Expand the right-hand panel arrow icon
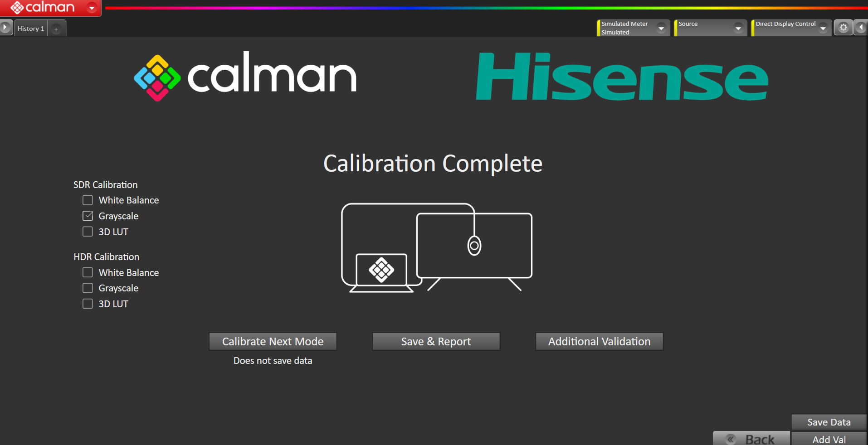The height and width of the screenshot is (445, 868). pyautogui.click(x=861, y=28)
